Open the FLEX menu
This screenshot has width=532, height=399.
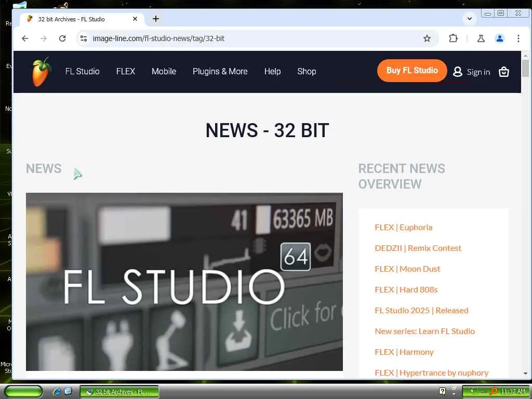(x=126, y=71)
